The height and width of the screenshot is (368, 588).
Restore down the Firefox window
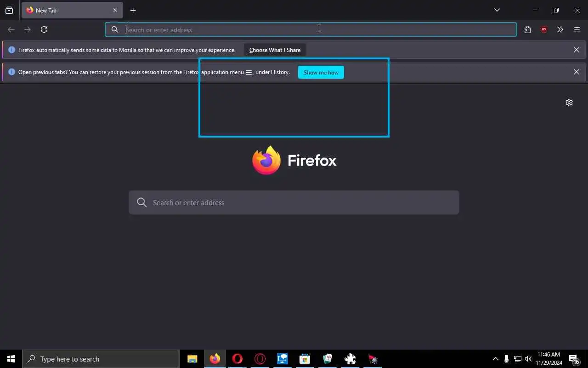tap(556, 10)
